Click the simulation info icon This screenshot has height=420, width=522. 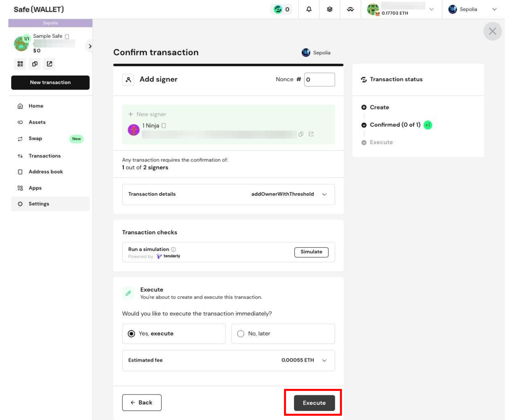[173, 249]
